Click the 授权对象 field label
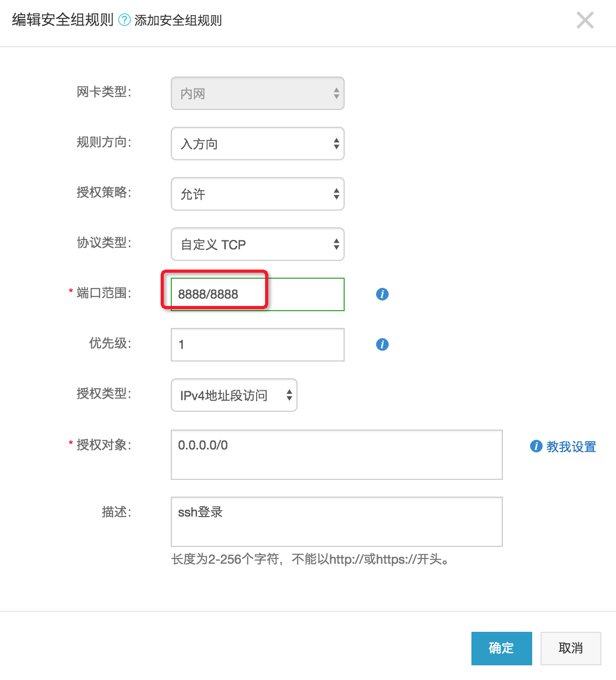Viewport: 616px width, 680px height. point(104,445)
